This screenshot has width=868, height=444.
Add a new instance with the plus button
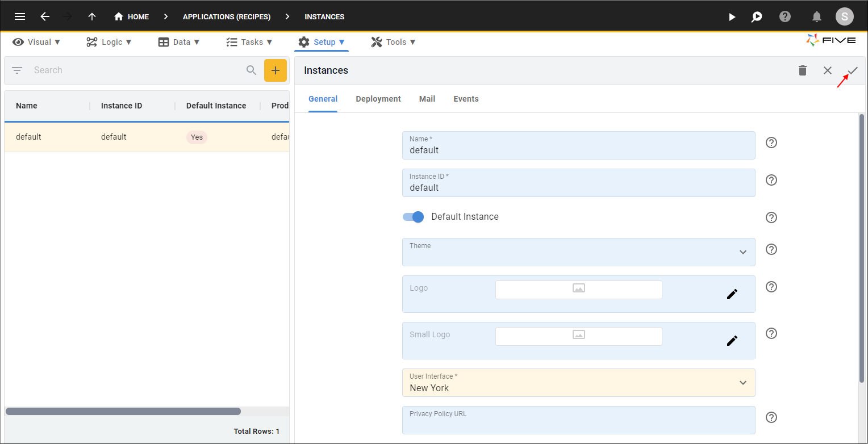[276, 70]
